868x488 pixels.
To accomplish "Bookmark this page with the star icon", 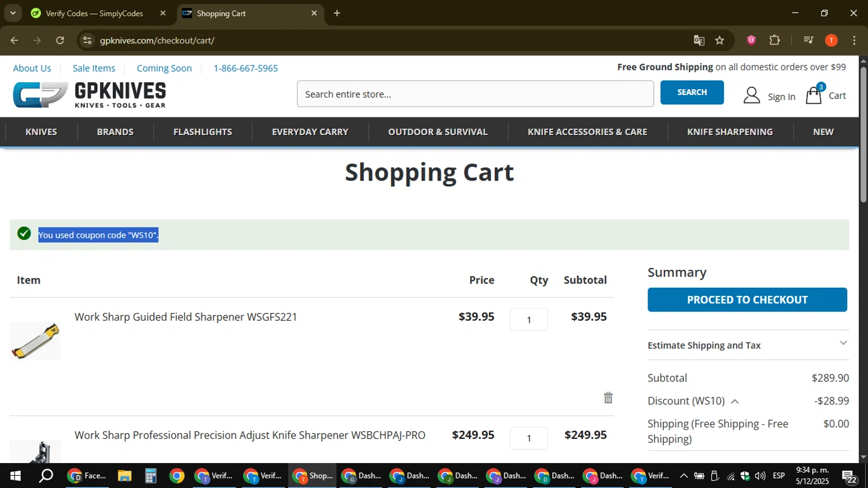I will coord(720,40).
